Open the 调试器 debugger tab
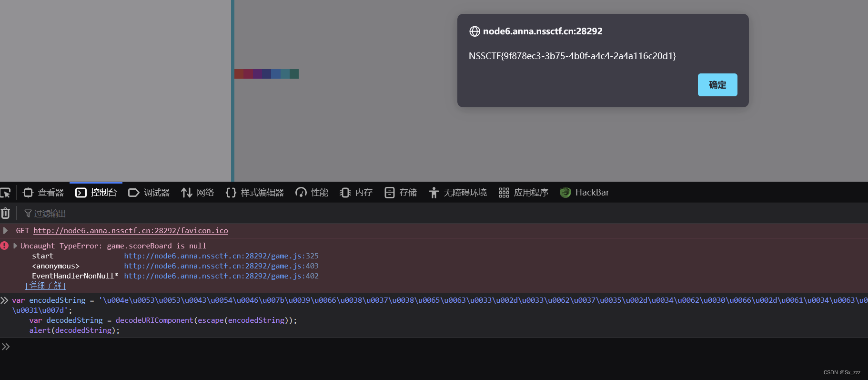The image size is (868, 380). click(149, 193)
